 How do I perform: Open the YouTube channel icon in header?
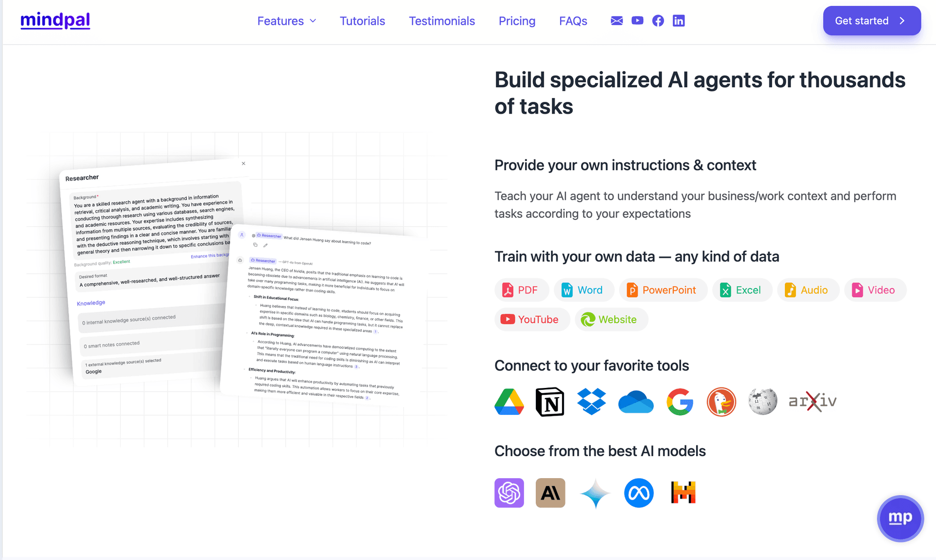pyautogui.click(x=637, y=20)
